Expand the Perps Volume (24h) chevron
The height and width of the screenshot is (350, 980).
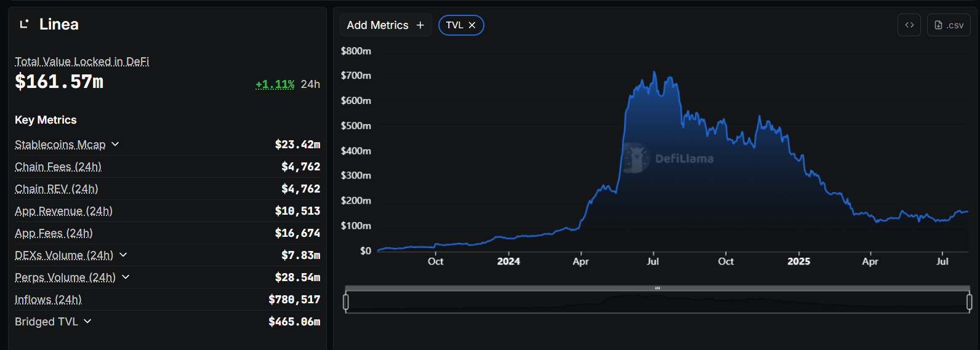(126, 277)
